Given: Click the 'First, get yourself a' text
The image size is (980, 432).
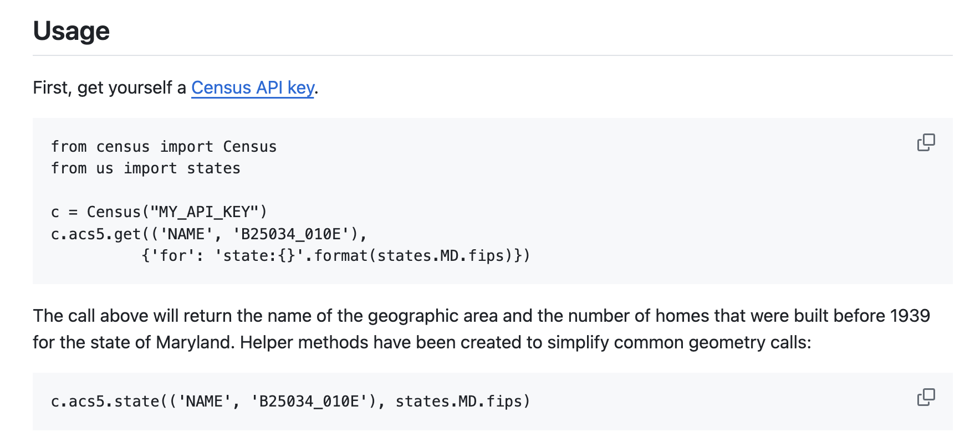Looking at the screenshot, I should tap(109, 88).
